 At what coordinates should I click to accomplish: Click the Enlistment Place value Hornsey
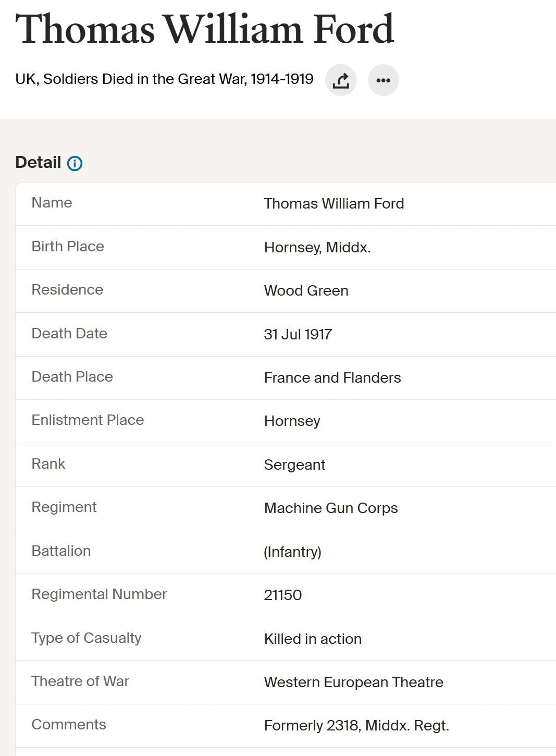[x=292, y=421]
